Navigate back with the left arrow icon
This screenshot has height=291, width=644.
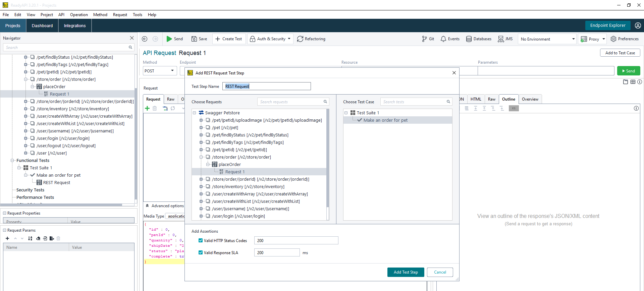click(x=145, y=39)
